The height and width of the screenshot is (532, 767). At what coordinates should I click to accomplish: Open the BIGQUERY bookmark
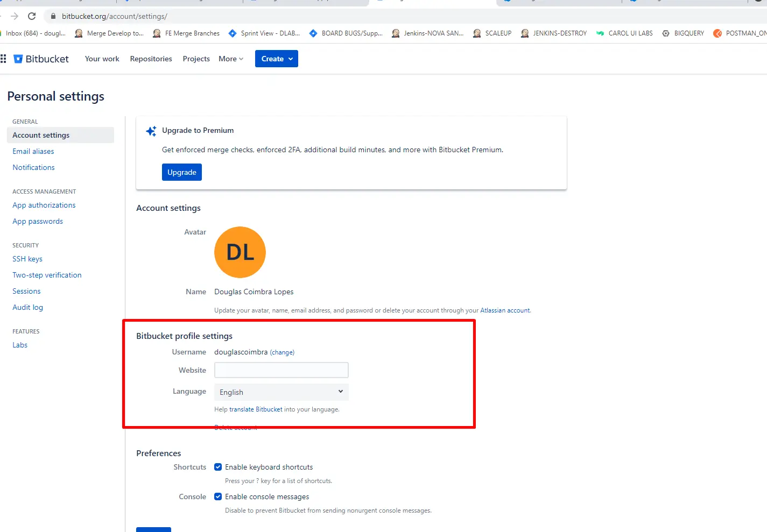pyautogui.click(x=683, y=33)
